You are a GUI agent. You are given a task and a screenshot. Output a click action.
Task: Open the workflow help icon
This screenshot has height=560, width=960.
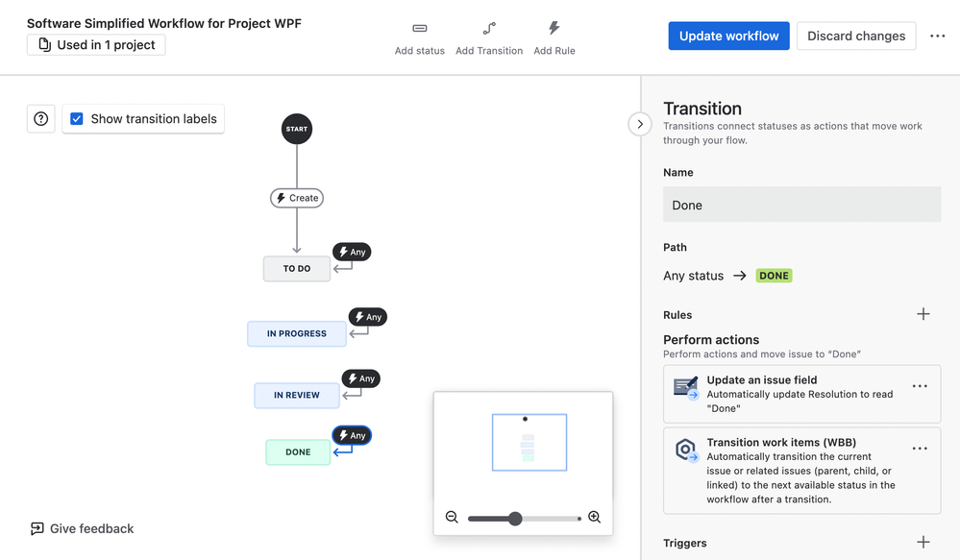pos(39,118)
